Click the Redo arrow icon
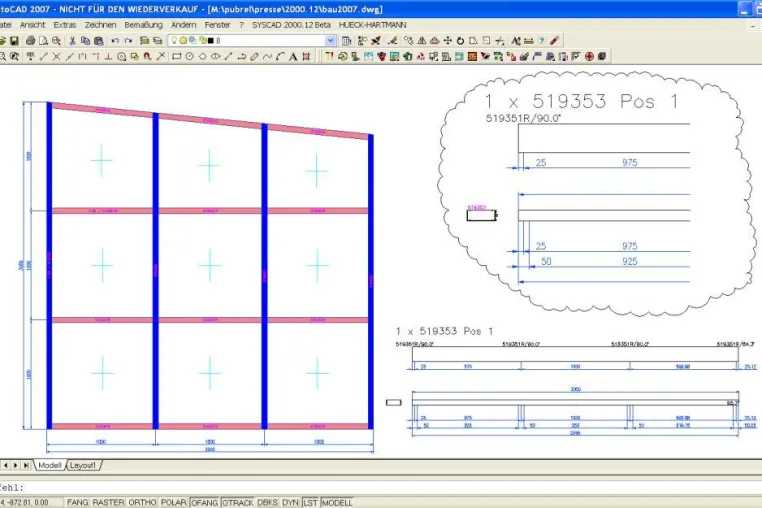 pos(128,41)
